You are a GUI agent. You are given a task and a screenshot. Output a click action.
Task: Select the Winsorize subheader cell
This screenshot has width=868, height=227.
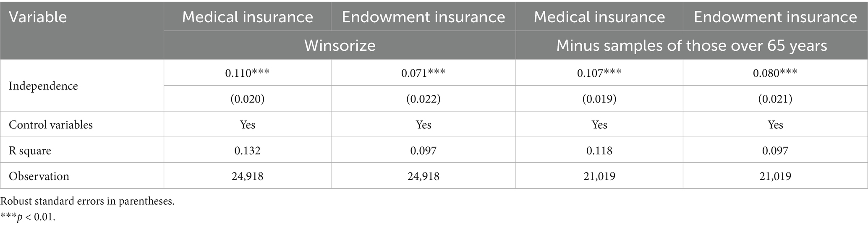(340, 45)
